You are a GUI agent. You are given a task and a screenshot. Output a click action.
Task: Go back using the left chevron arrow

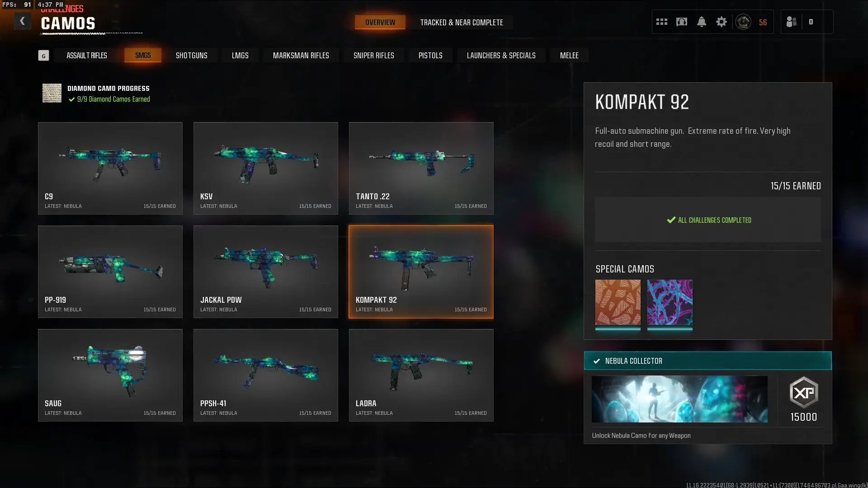click(22, 21)
